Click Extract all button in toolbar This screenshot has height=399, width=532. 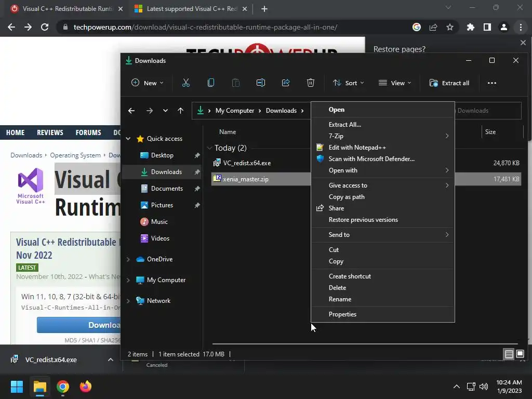click(449, 83)
